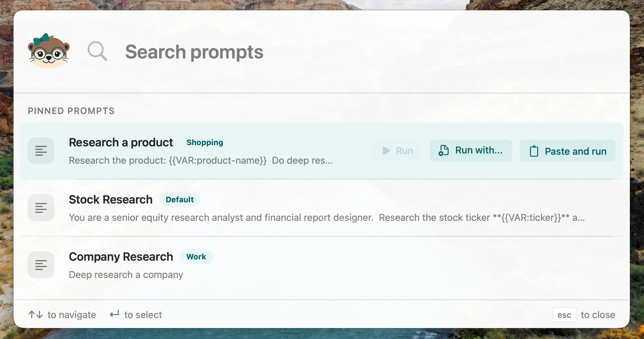This screenshot has height=339, width=644.
Task: Select the Shopping tag
Action: pyautogui.click(x=205, y=142)
